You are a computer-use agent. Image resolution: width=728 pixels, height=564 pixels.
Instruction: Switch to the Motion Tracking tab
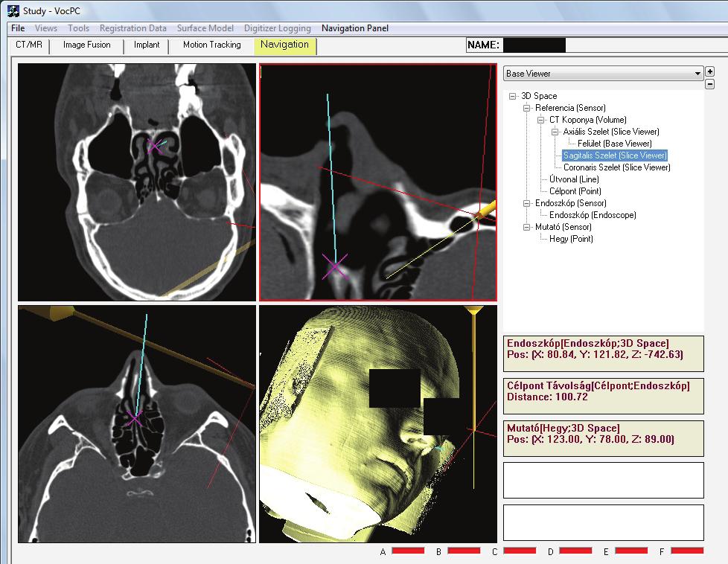(x=211, y=45)
